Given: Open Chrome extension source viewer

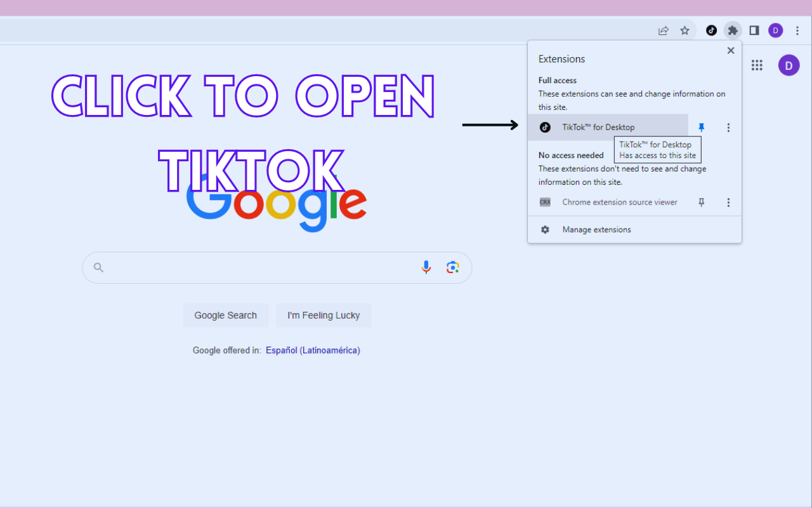Looking at the screenshot, I should coord(608,202).
